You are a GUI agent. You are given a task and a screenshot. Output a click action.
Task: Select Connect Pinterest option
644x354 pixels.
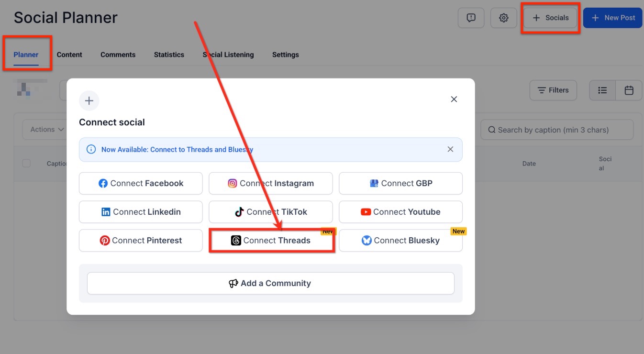click(141, 241)
